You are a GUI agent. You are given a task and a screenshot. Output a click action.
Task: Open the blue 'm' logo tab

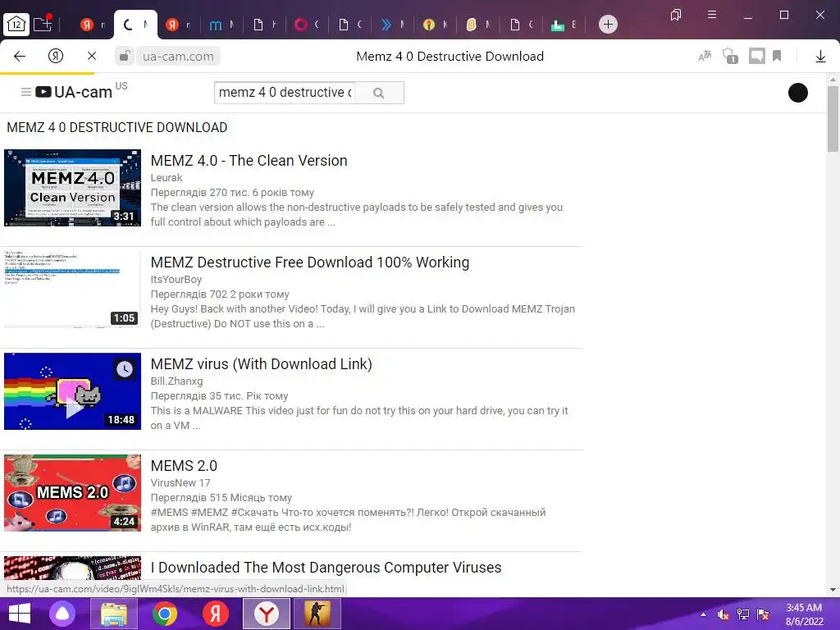(x=221, y=25)
